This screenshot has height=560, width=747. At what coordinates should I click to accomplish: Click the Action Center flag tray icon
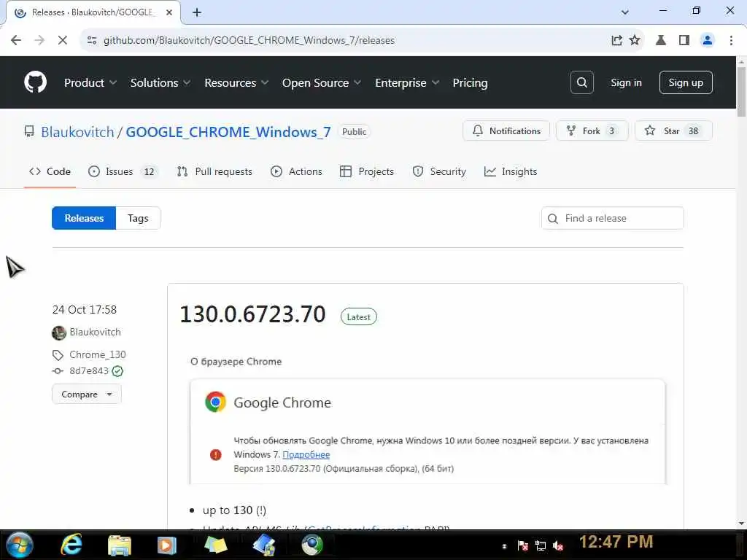pyautogui.click(x=522, y=545)
